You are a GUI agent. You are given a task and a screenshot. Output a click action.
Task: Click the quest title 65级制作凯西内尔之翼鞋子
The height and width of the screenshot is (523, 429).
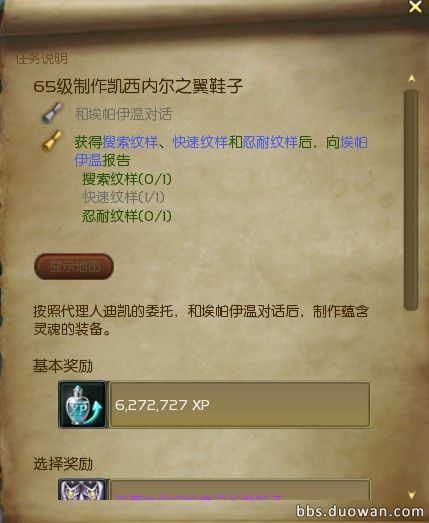138,86
